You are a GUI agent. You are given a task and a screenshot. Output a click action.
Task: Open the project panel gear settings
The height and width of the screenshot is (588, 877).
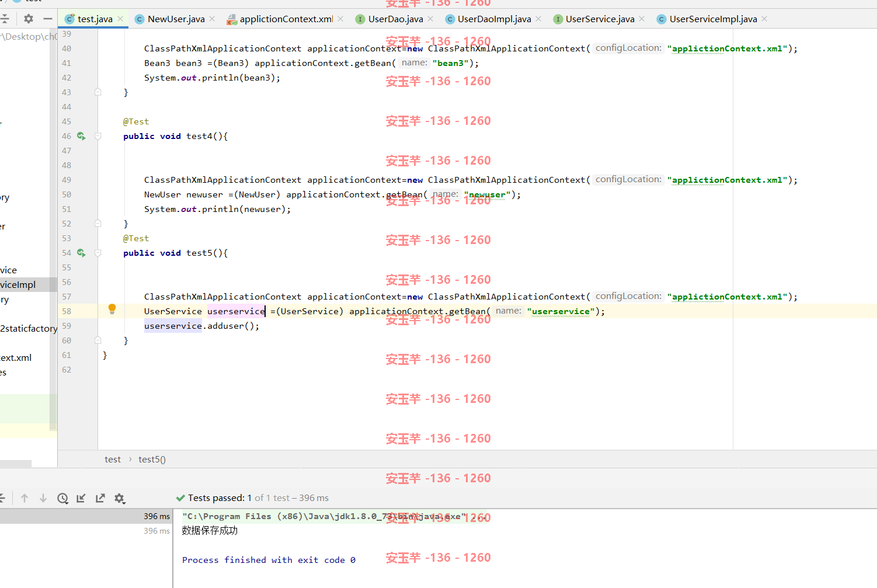click(28, 19)
